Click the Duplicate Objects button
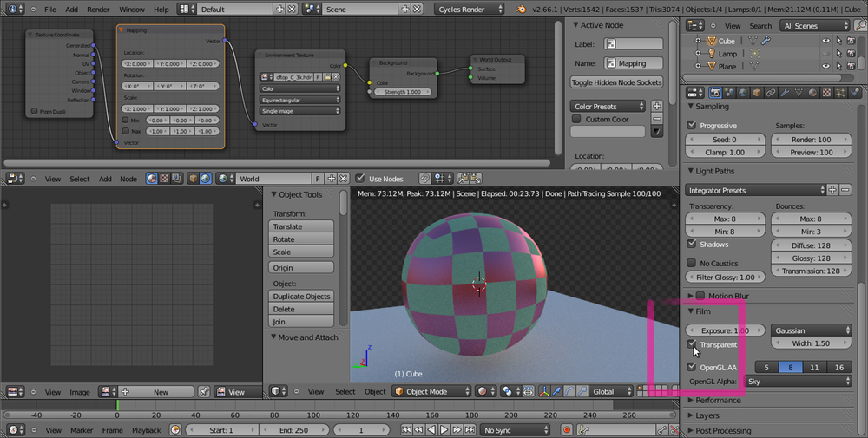Screen dimensions: 868x438 point(301,296)
